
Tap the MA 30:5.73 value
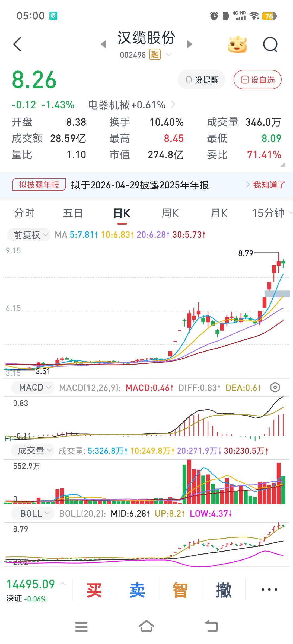click(x=189, y=235)
